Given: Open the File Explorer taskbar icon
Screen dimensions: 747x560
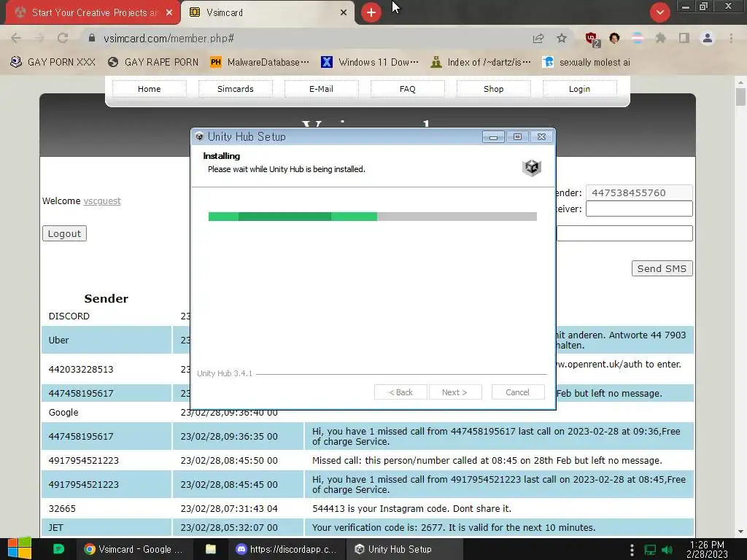Looking at the screenshot, I should (x=211, y=549).
